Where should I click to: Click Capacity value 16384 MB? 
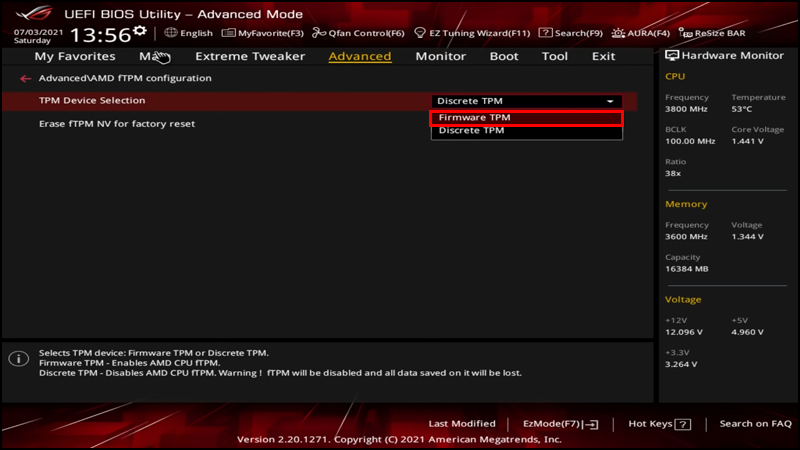[686, 269]
